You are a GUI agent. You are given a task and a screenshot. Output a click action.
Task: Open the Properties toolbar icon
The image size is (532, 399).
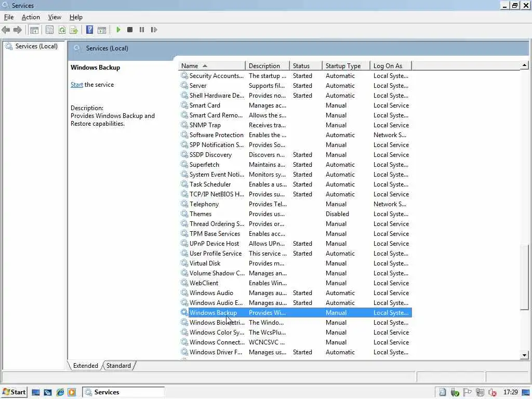tap(49, 30)
